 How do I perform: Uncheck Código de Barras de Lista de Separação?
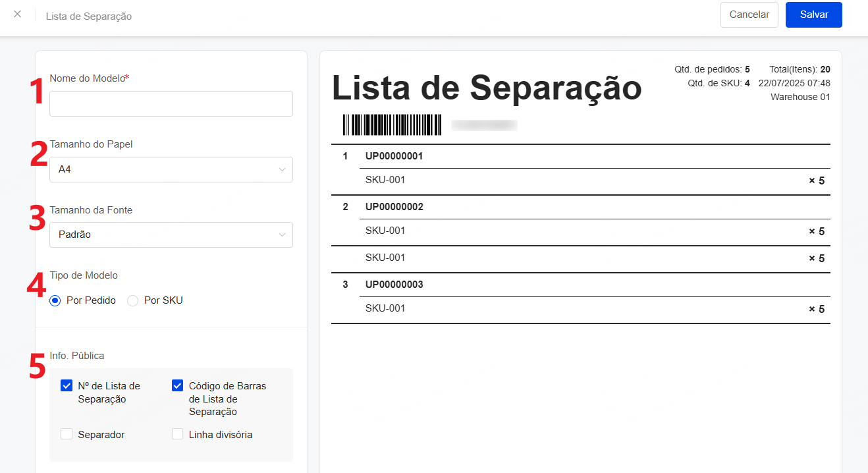click(x=177, y=386)
